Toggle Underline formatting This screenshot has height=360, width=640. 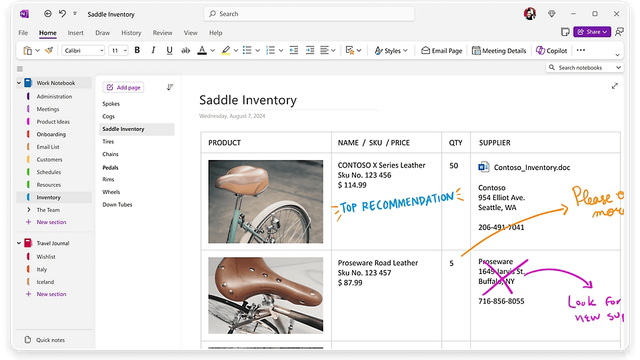pos(169,50)
